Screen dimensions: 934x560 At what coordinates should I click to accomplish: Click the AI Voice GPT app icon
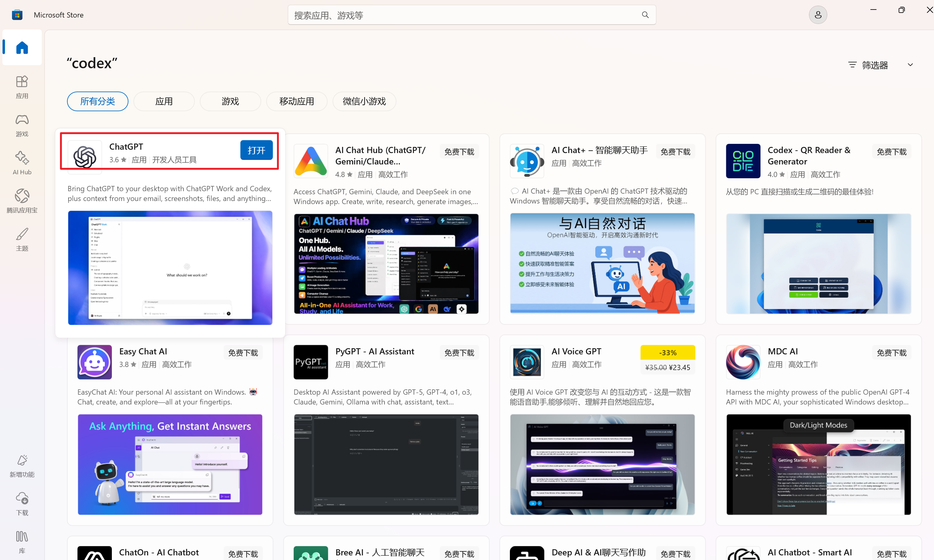[x=527, y=362]
